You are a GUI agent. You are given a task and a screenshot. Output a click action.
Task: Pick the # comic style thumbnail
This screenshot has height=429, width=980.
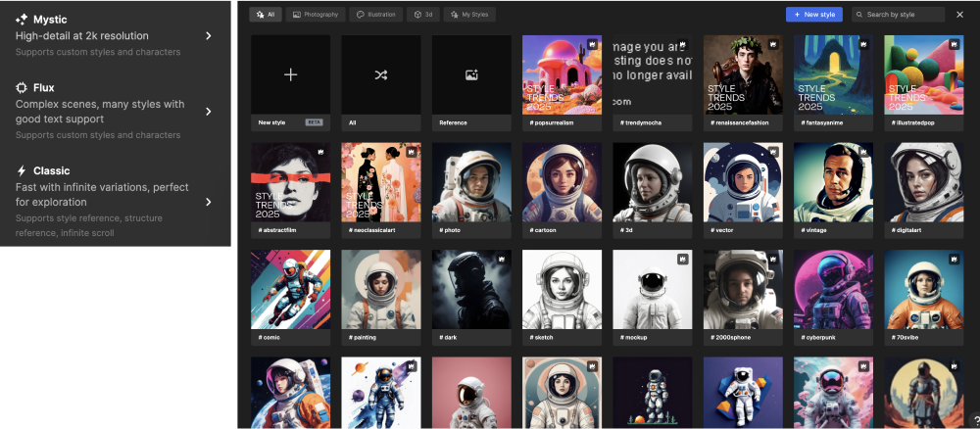click(x=291, y=290)
